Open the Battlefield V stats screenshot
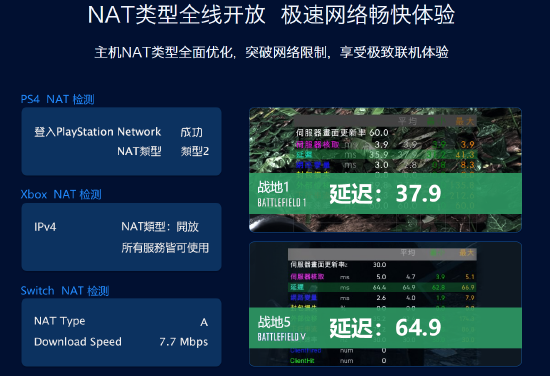Viewport: 550px width, 376px height. [x=385, y=304]
